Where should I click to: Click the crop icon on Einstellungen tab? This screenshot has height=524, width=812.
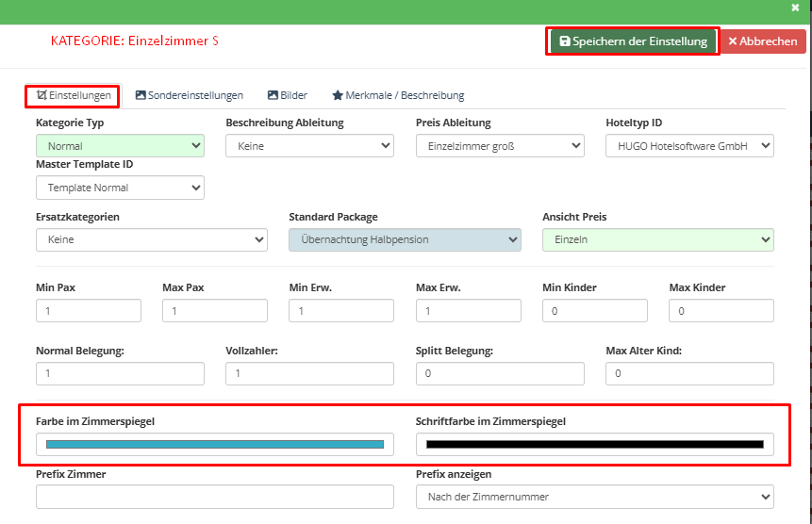coord(41,95)
